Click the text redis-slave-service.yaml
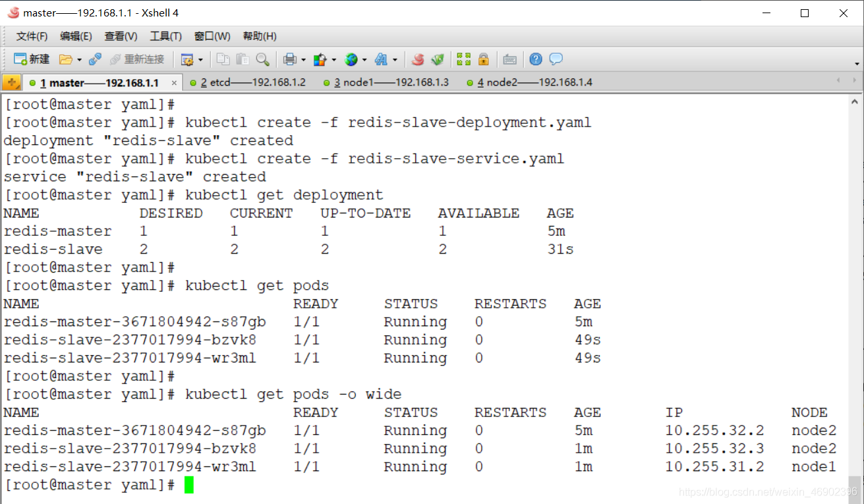 coord(456,159)
